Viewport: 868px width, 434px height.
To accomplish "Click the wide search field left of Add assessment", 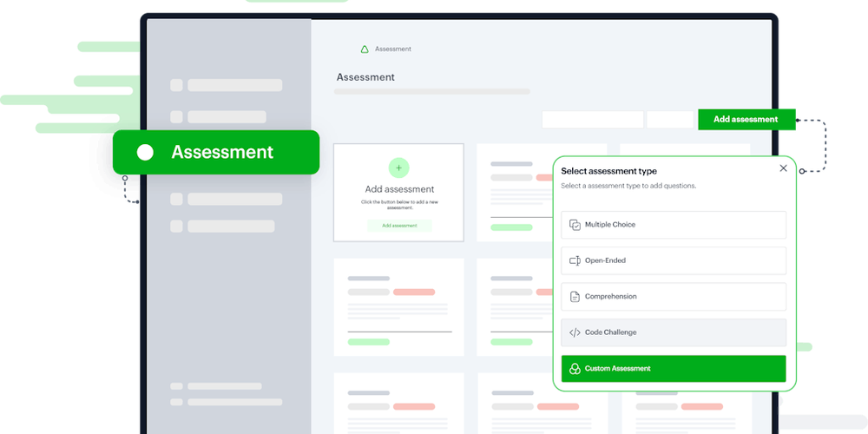I will coord(592,120).
